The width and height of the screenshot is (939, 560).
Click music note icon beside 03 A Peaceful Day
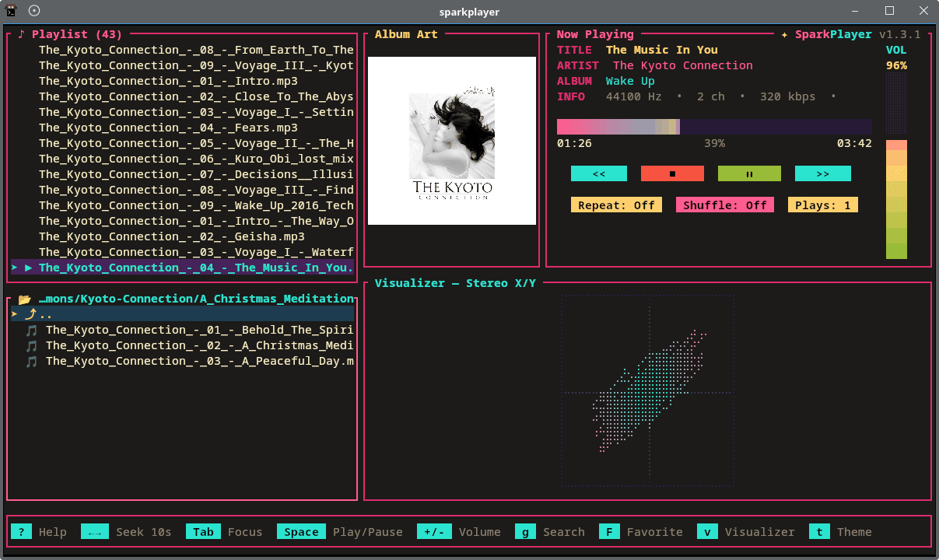31,361
